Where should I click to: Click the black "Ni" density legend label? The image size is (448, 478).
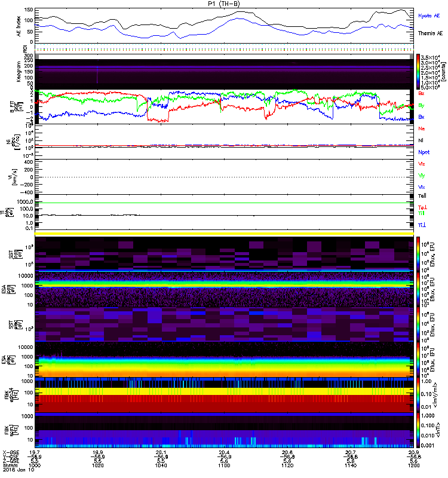pyautogui.click(x=421, y=140)
